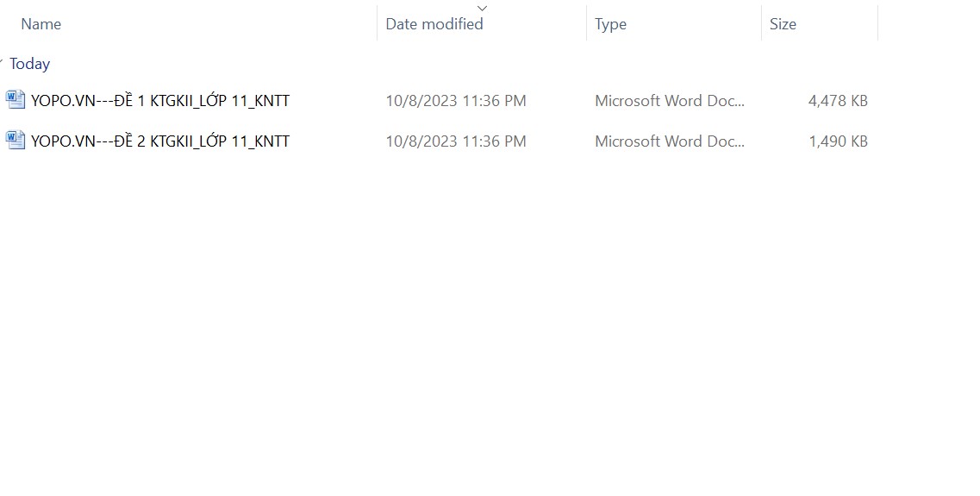Click the modified date of the ĐỀ 1 file
The image size is (980, 496).
455,101
